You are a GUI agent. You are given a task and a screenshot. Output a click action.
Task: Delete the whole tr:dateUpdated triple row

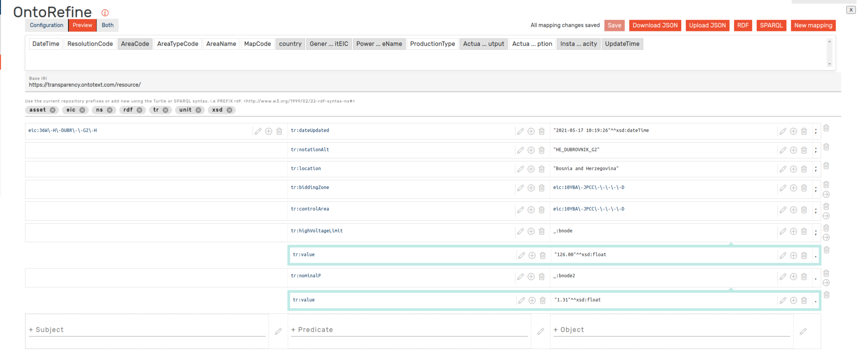(826, 128)
